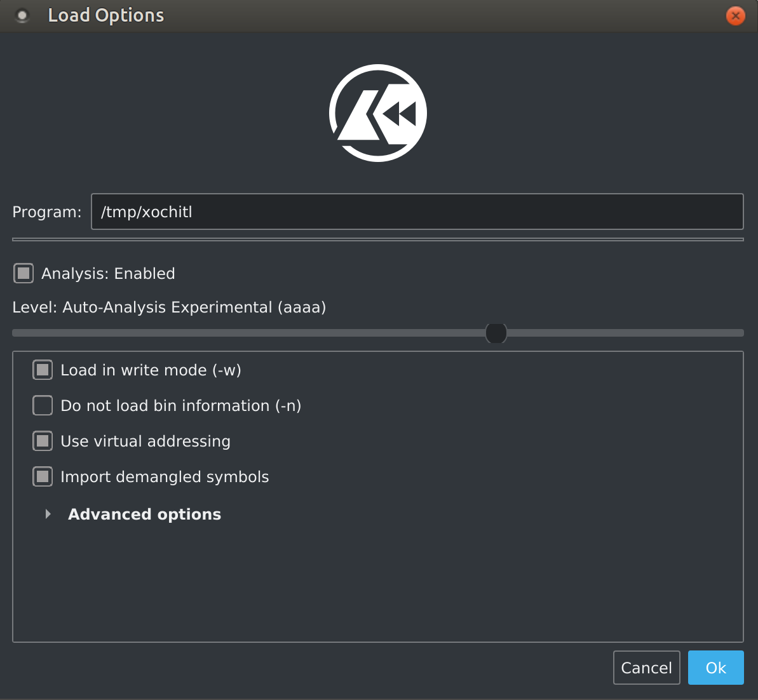Toggle Import demangled symbols checkbox
This screenshot has width=758, height=700.
[43, 476]
